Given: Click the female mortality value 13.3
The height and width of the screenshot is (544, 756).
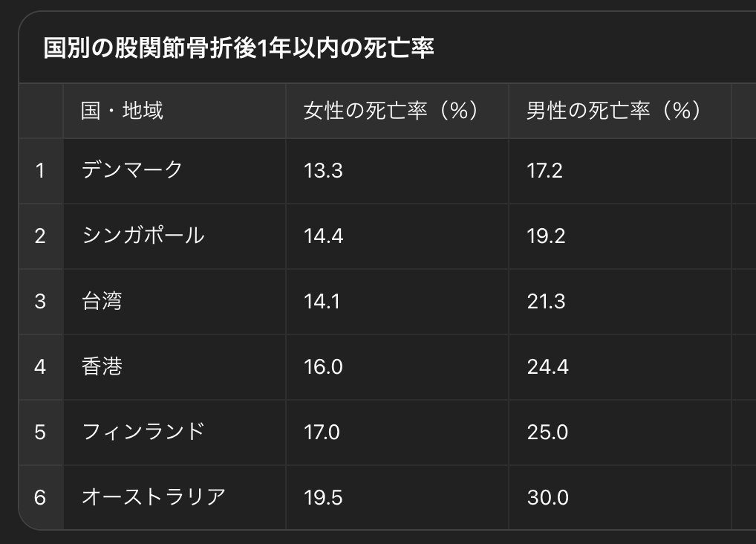Looking at the screenshot, I should 323,171.
